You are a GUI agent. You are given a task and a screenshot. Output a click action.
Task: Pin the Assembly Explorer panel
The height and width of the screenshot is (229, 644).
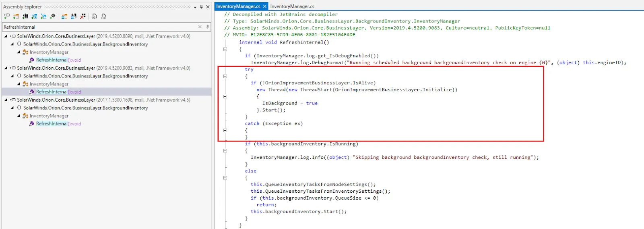click(x=201, y=7)
